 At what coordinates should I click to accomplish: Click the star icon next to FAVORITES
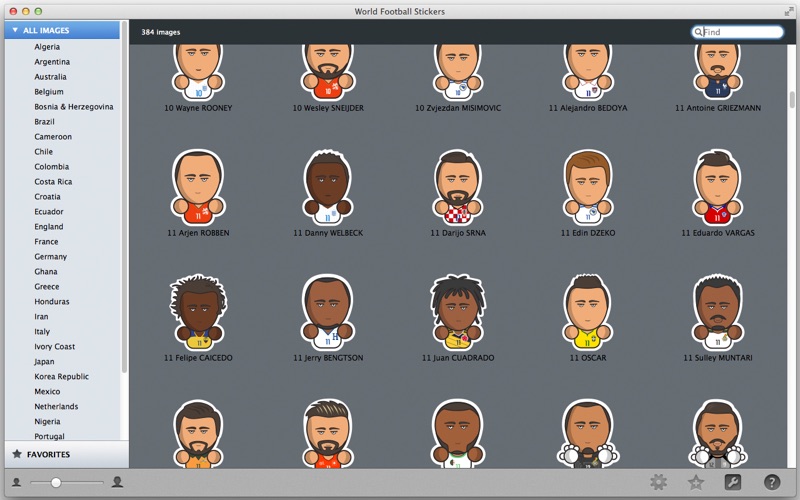point(17,454)
